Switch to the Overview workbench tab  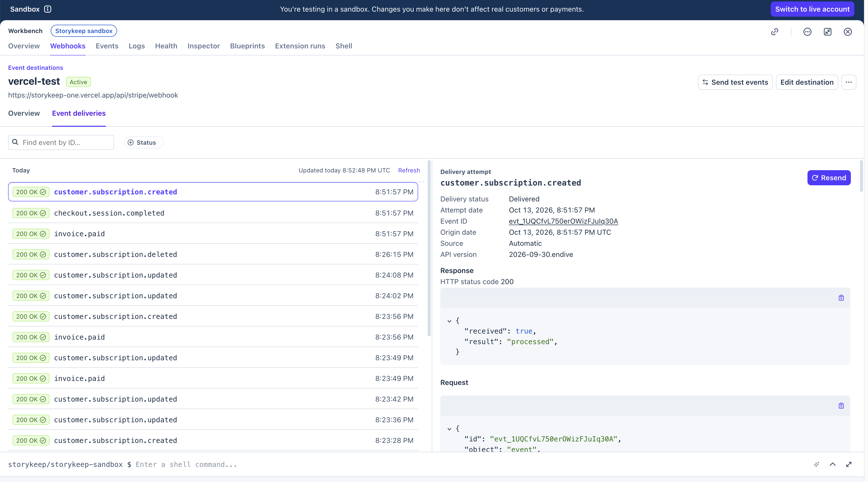point(24,46)
